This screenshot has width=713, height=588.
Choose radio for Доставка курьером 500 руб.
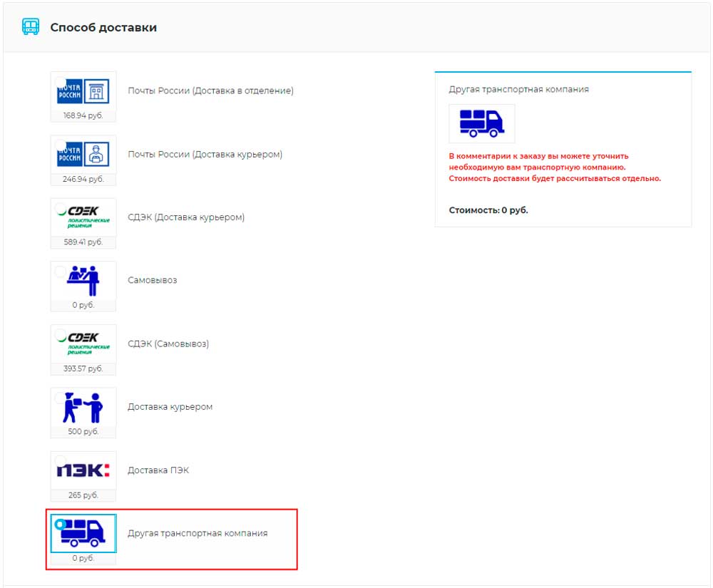click(61, 398)
